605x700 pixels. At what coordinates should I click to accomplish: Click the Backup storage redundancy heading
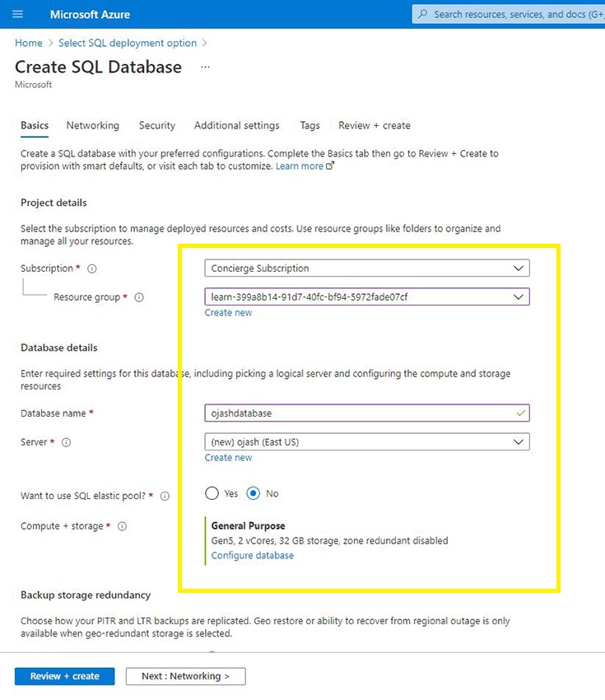click(86, 595)
